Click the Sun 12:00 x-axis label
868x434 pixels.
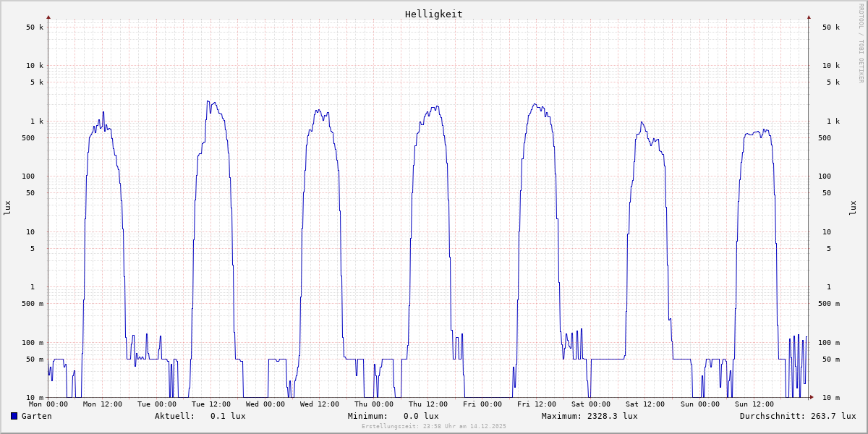coord(754,404)
